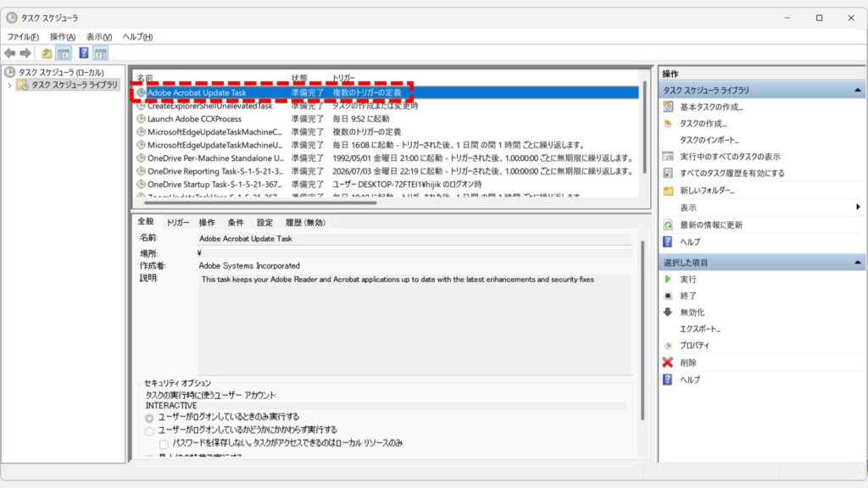The height and width of the screenshot is (488, 868).
Task: Click the black 終了 stop icon
Action: (x=668, y=296)
